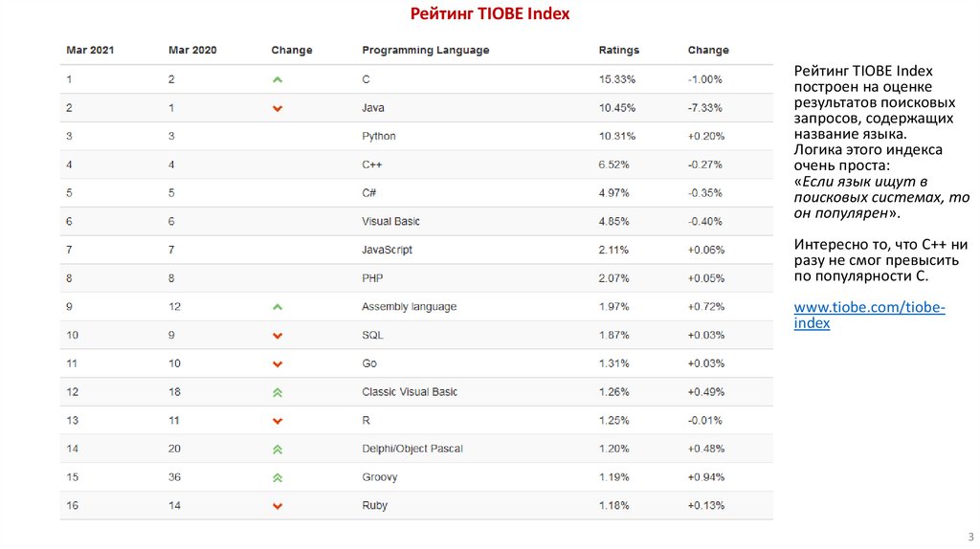Click the slide title Рейтинг TIOBE Index

[x=490, y=13]
